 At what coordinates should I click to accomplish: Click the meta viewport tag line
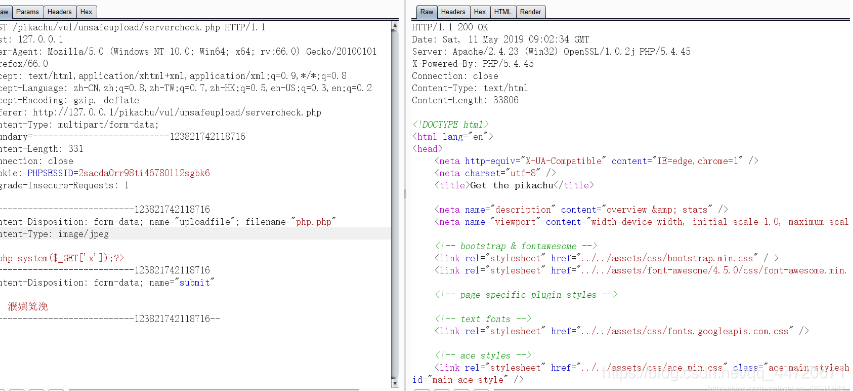(642, 222)
